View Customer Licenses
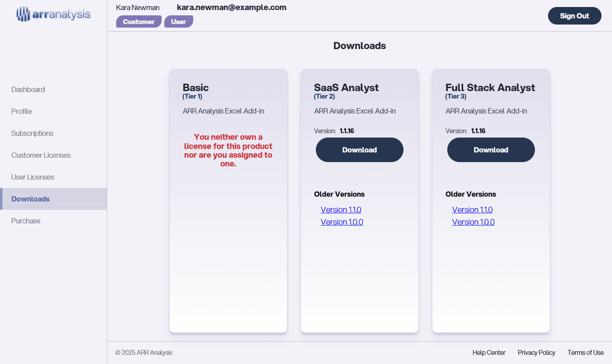The width and height of the screenshot is (612, 364). tap(40, 155)
